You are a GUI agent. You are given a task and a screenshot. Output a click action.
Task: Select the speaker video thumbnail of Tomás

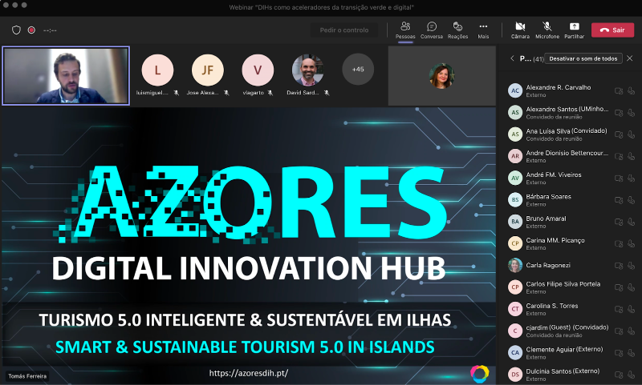pyautogui.click(x=66, y=76)
